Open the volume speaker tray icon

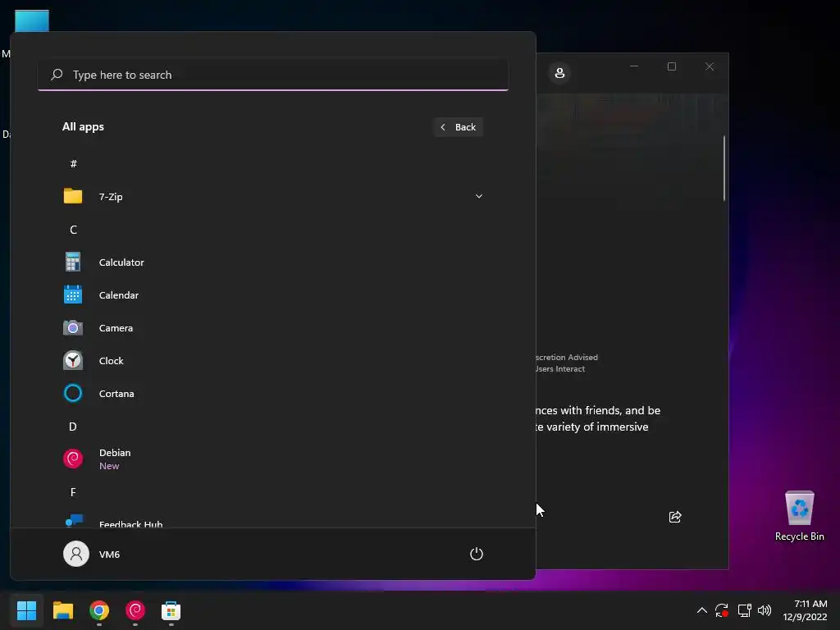click(x=765, y=610)
